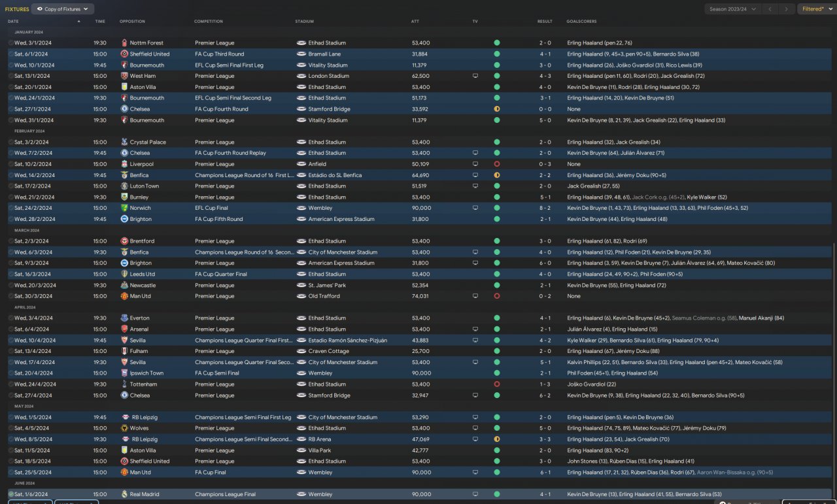Click the Newcastle club badge
The height and width of the screenshot is (504, 837).
124,285
